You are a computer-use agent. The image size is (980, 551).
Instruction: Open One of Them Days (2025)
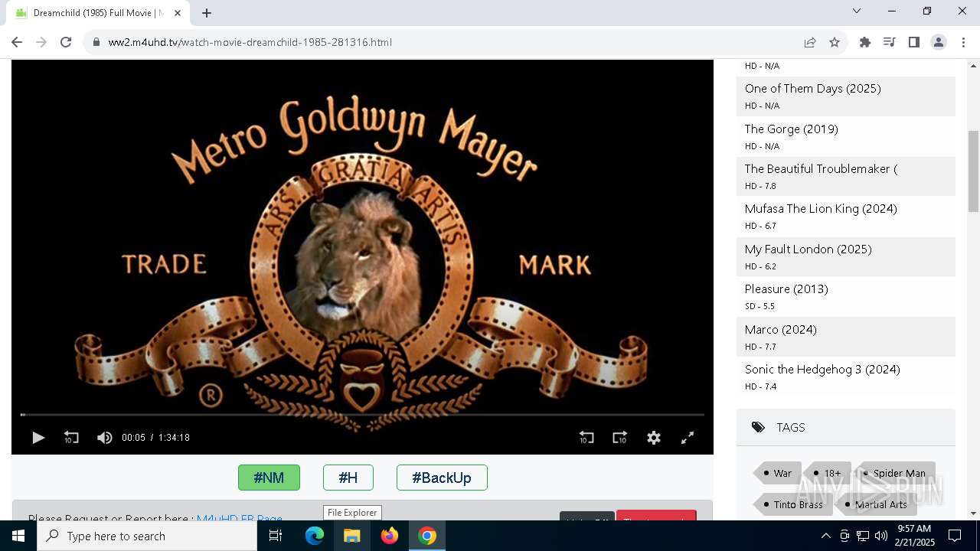(813, 89)
